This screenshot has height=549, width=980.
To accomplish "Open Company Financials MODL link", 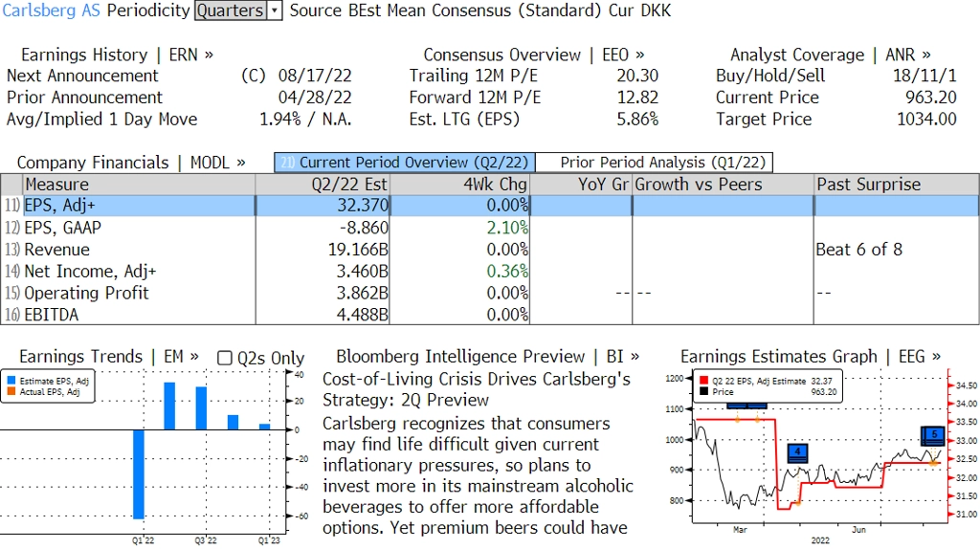I will click(x=131, y=163).
